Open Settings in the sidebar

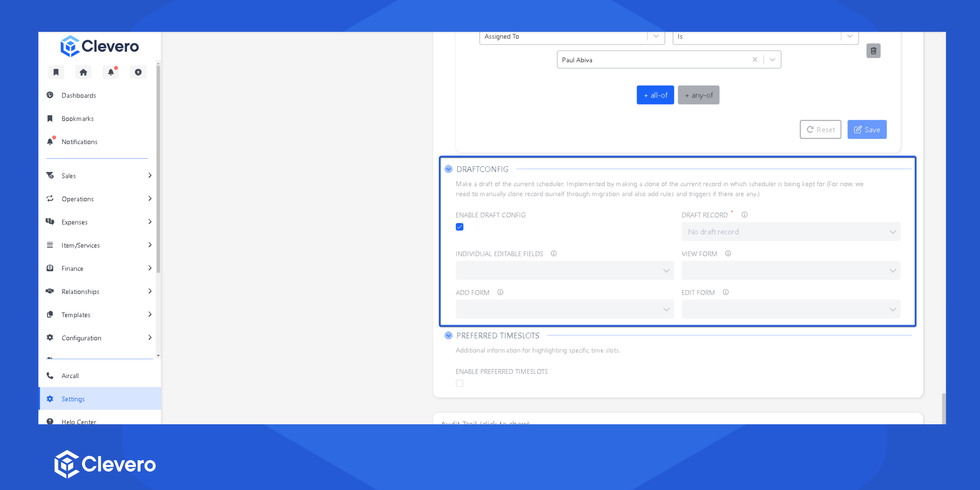coord(73,399)
